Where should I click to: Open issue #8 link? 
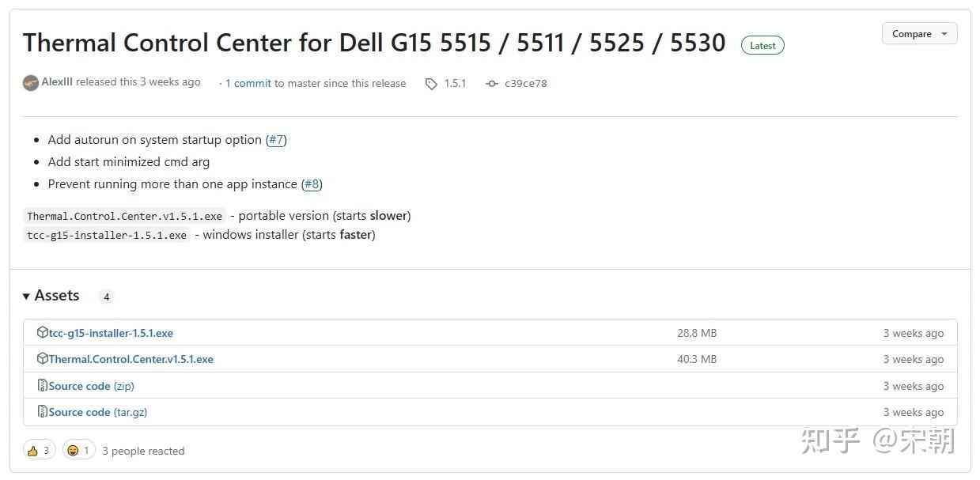(x=312, y=184)
